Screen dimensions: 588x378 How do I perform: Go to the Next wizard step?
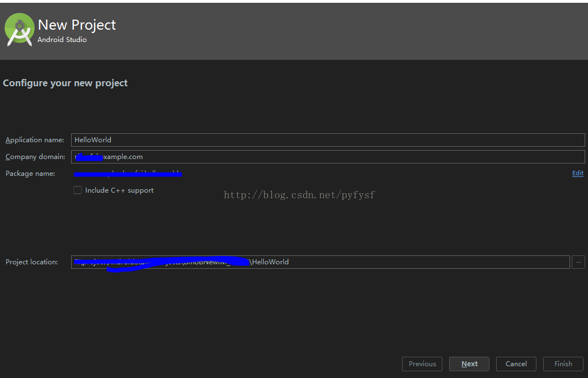pyautogui.click(x=469, y=364)
